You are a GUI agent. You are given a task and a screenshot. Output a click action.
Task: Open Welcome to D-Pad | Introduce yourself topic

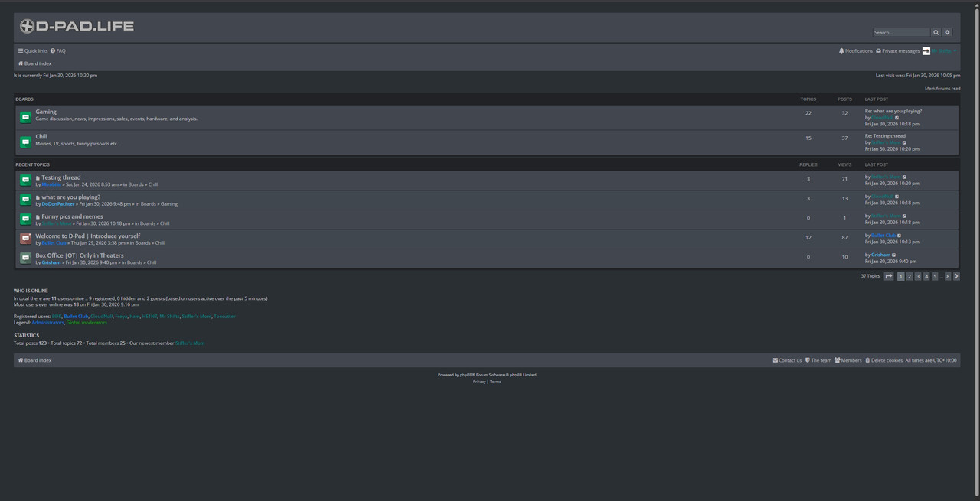pos(88,236)
